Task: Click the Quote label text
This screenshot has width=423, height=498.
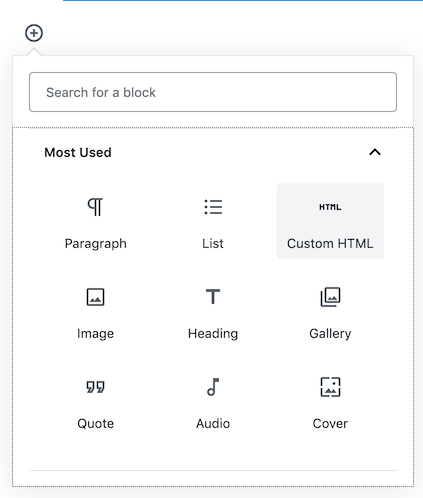Action: [x=96, y=424]
